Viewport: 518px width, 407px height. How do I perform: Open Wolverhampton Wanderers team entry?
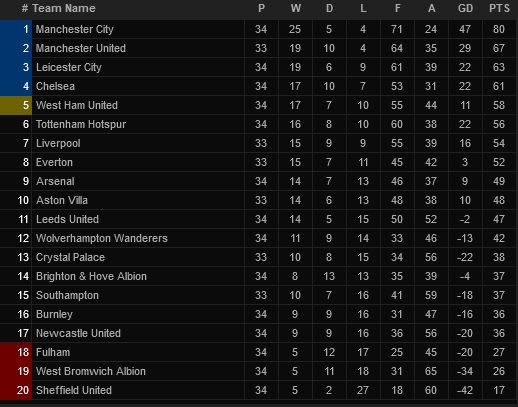tap(102, 238)
